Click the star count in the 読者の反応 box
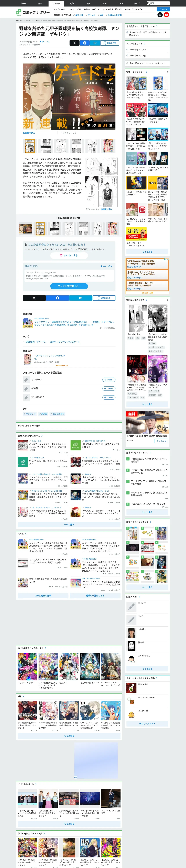 103,266
